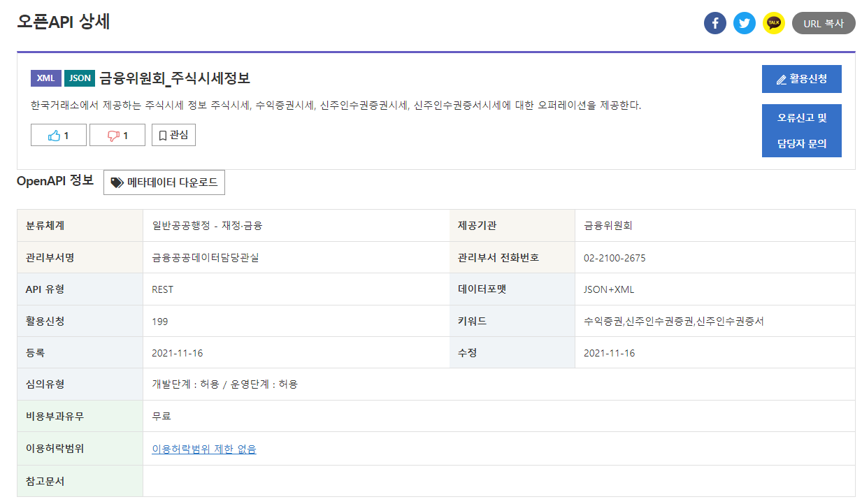Click the 수정 date 2021-11-16
This screenshot has width=862, height=504.
(x=609, y=353)
